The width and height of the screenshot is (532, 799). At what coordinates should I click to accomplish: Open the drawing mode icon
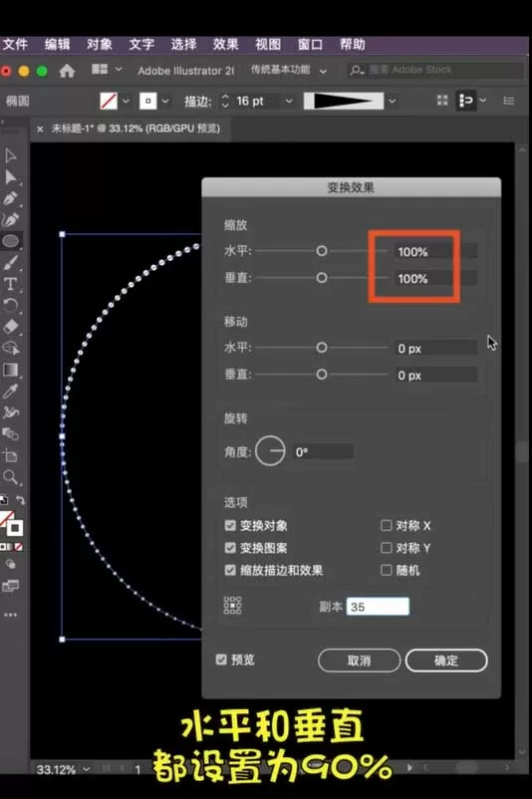(10, 564)
